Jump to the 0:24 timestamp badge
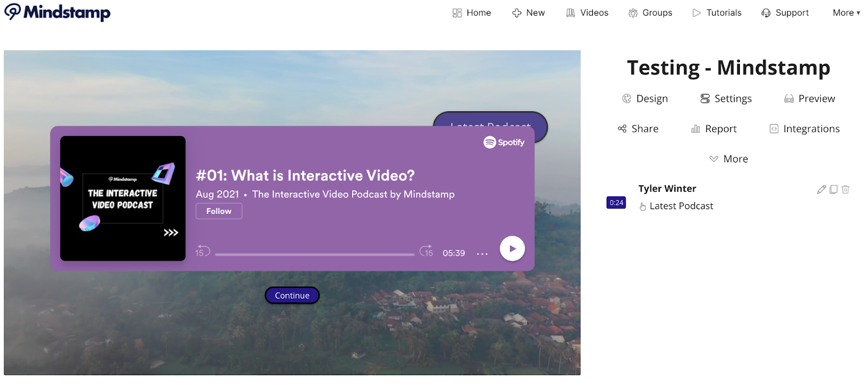 pos(616,203)
